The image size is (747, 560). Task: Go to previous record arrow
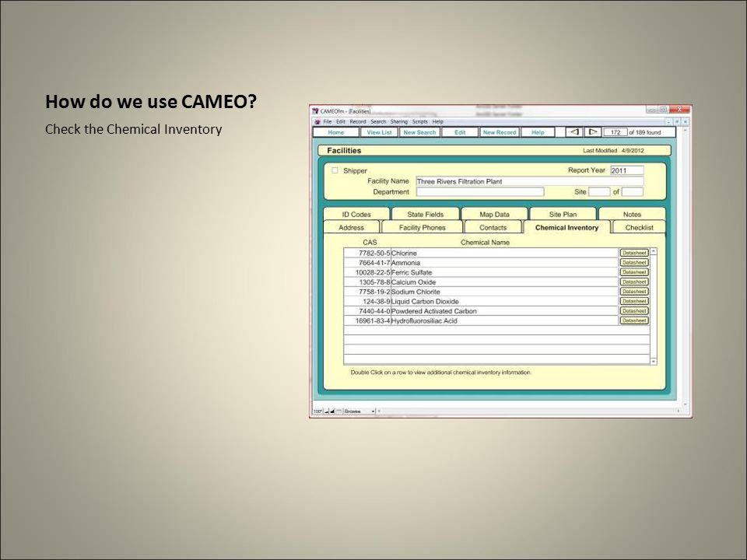(574, 132)
